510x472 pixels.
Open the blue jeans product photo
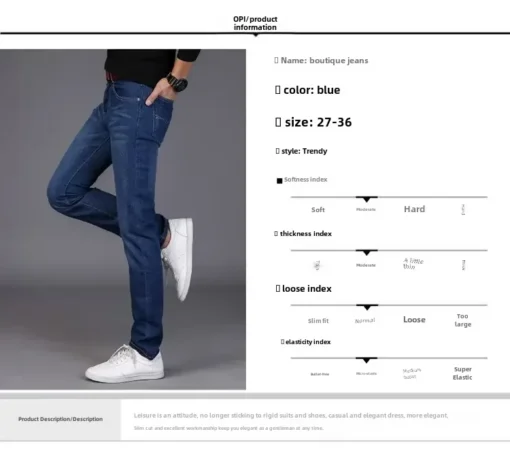[x=123, y=219]
